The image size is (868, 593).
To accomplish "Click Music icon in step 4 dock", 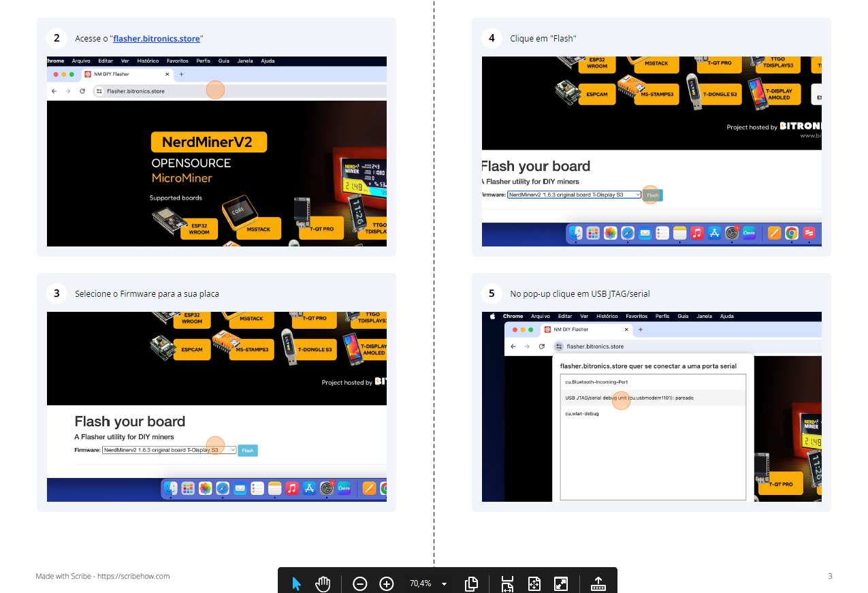I will [696, 233].
